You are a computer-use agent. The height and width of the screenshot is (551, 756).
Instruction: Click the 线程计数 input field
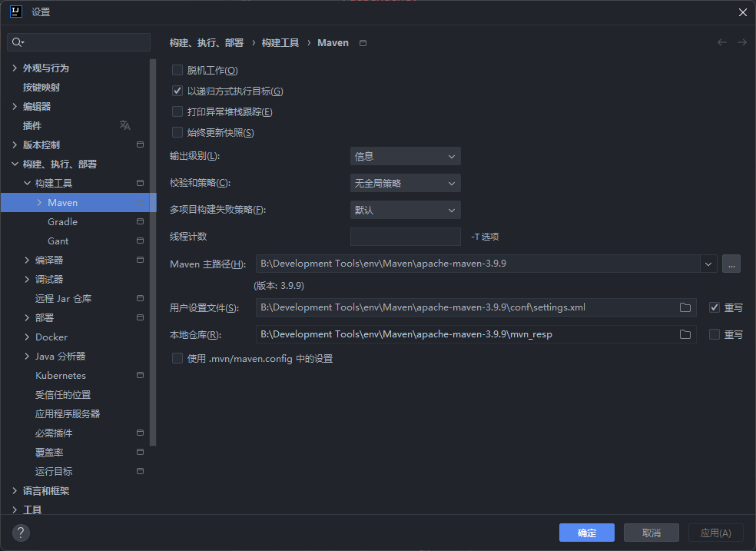pos(406,237)
